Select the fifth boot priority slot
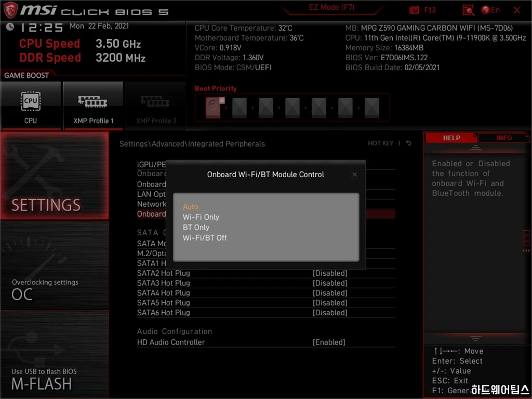 click(319, 108)
